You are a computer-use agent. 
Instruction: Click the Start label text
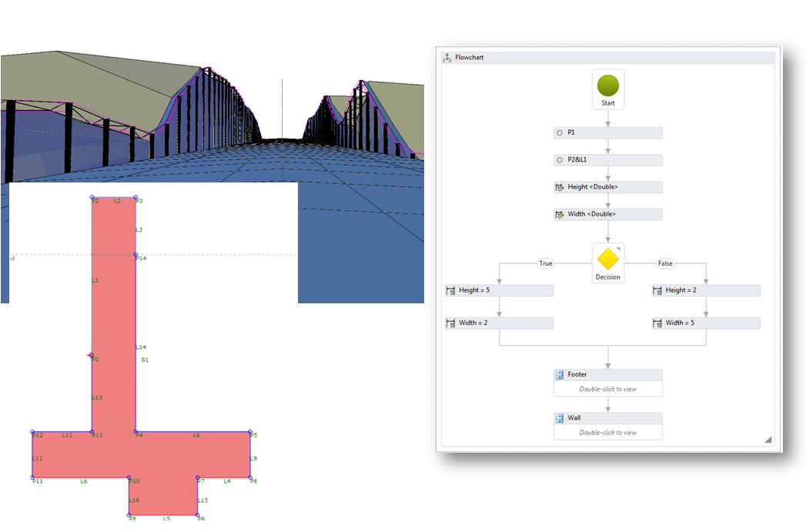point(607,103)
